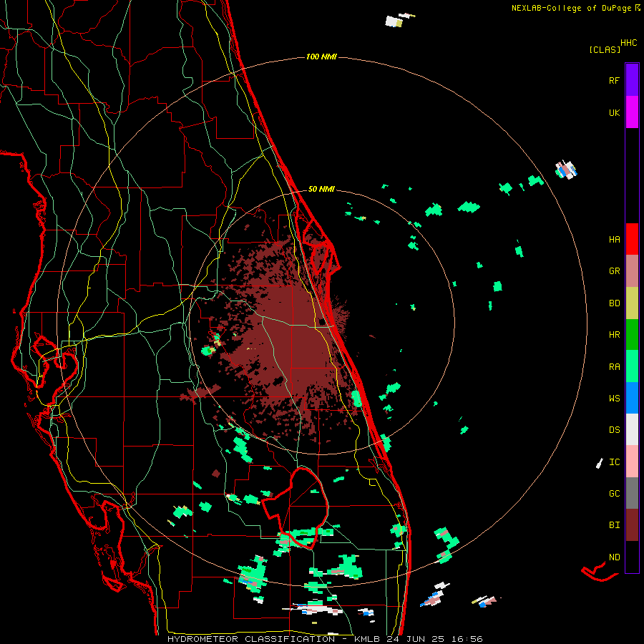Click the UK legend label
This screenshot has width=644, height=644.
[x=614, y=112]
